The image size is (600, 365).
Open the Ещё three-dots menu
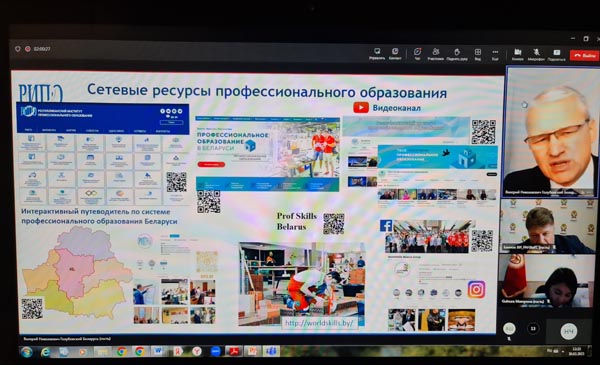tap(495, 54)
